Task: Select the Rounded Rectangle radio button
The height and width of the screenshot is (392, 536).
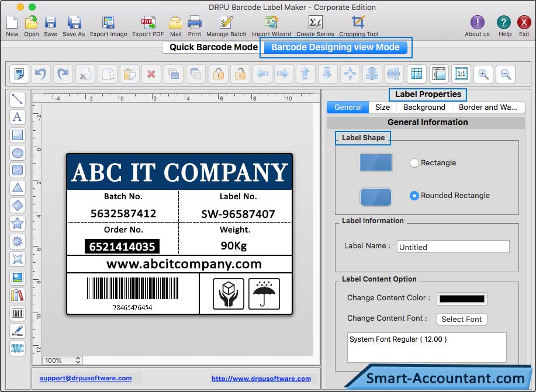Action: point(414,196)
